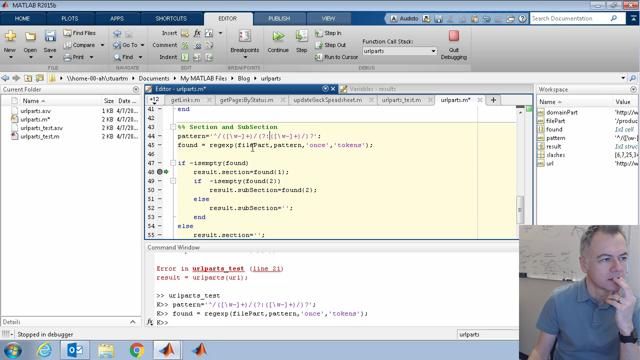Open the getLinks.m editor tab
The height and width of the screenshot is (360, 640).
tap(186, 100)
